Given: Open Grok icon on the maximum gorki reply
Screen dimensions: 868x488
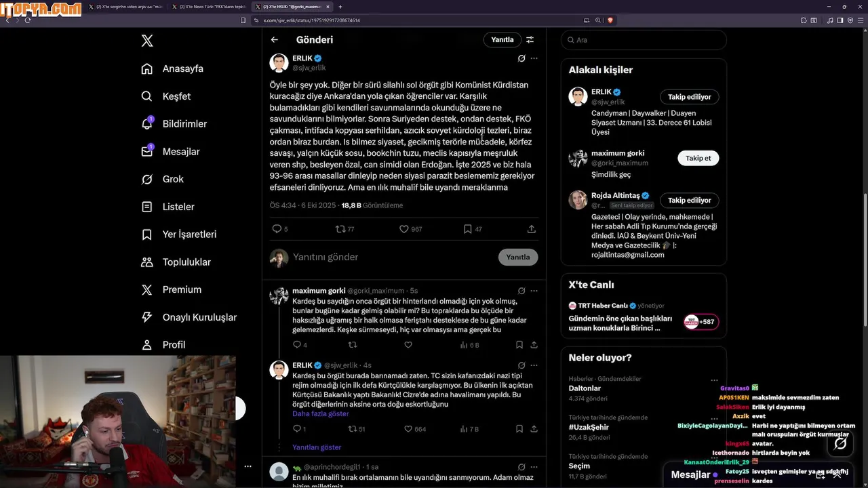Looking at the screenshot, I should [x=521, y=291].
